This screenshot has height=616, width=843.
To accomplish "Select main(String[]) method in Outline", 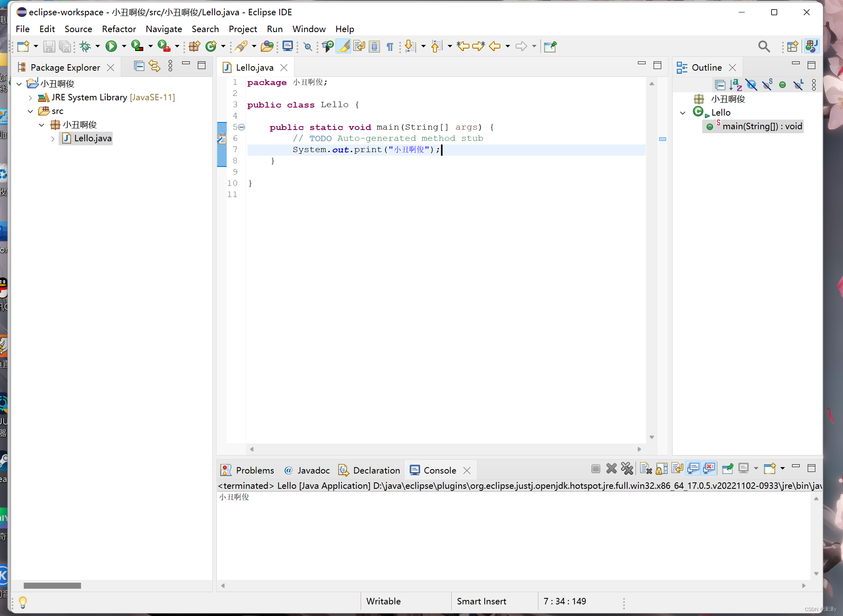I will [762, 126].
